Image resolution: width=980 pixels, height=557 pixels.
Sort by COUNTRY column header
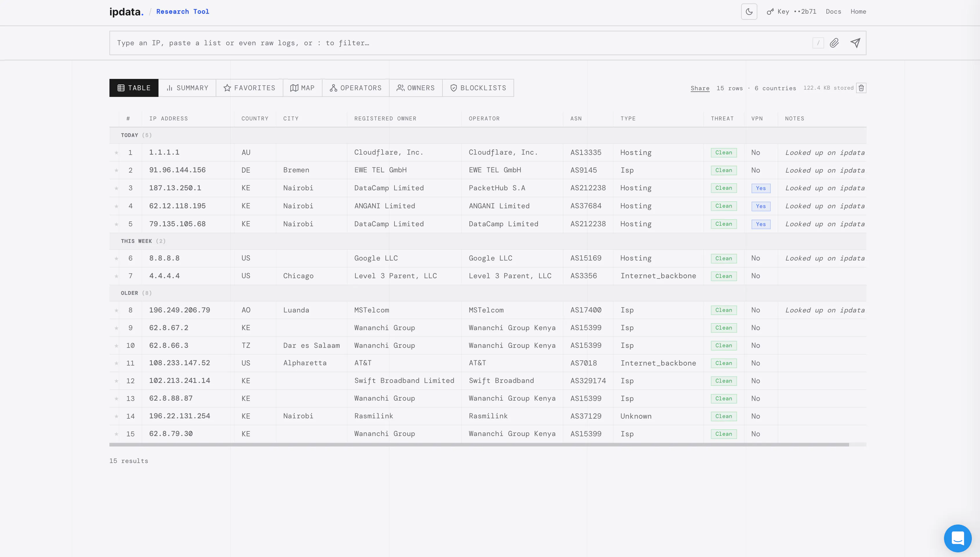pyautogui.click(x=255, y=119)
